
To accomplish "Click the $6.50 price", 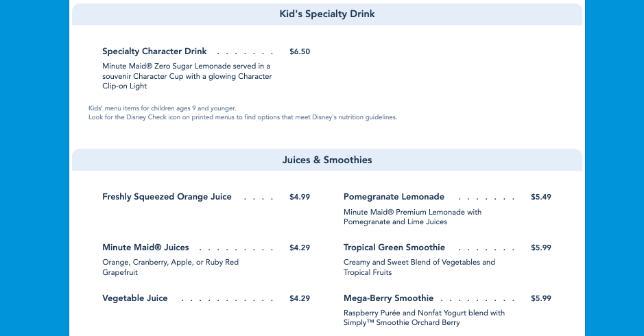I will 300,51.
